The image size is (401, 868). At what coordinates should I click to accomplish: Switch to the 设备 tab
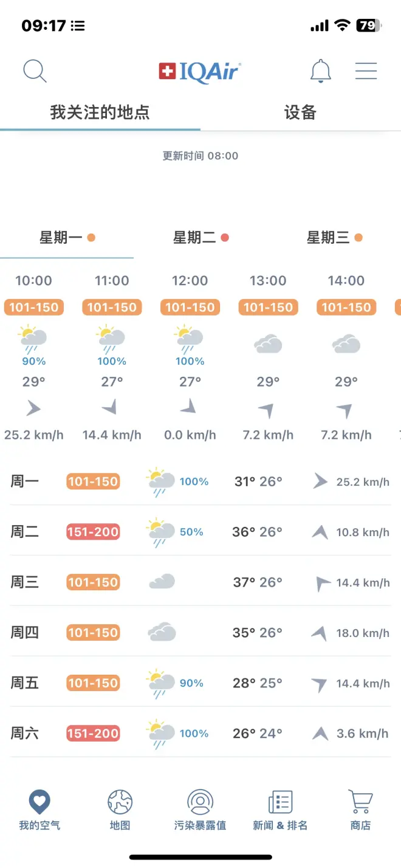300,112
